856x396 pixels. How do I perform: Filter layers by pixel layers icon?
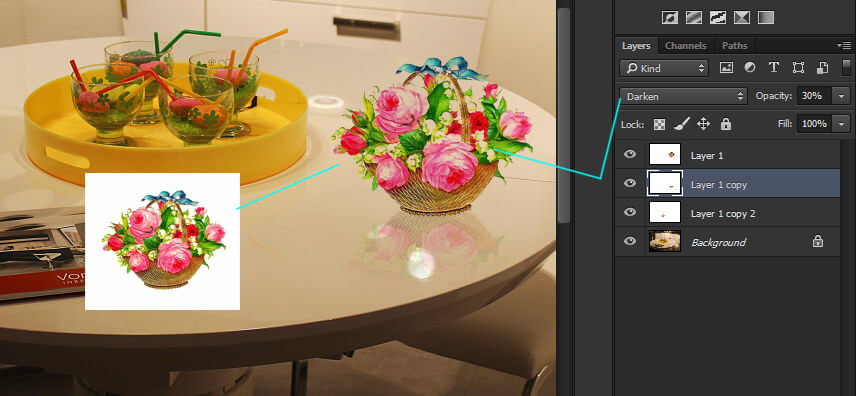coord(726,68)
